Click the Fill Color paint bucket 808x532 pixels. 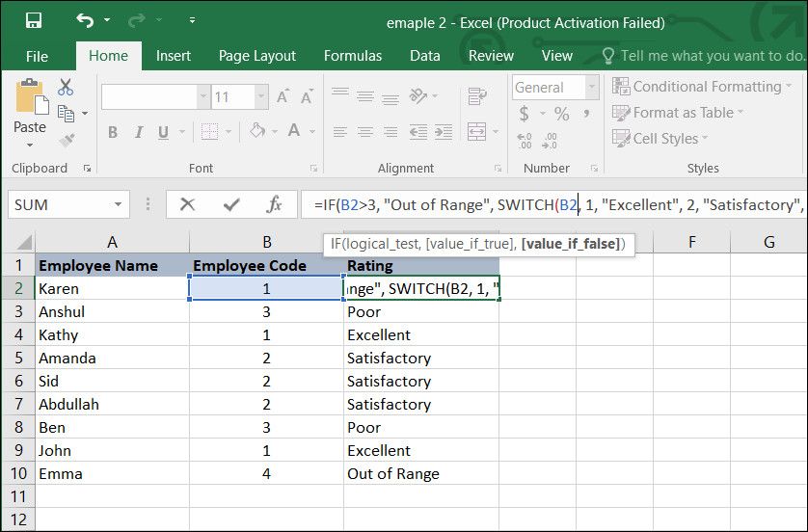(257, 131)
